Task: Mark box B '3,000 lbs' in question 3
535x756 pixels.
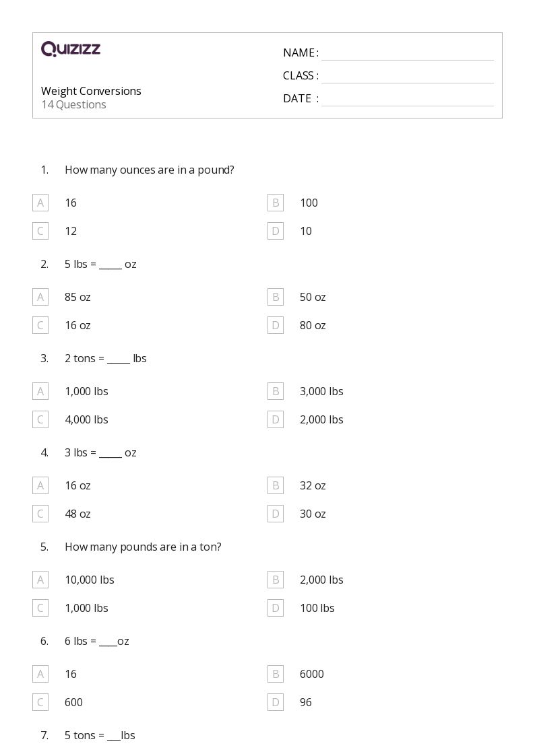Action: coord(276,391)
